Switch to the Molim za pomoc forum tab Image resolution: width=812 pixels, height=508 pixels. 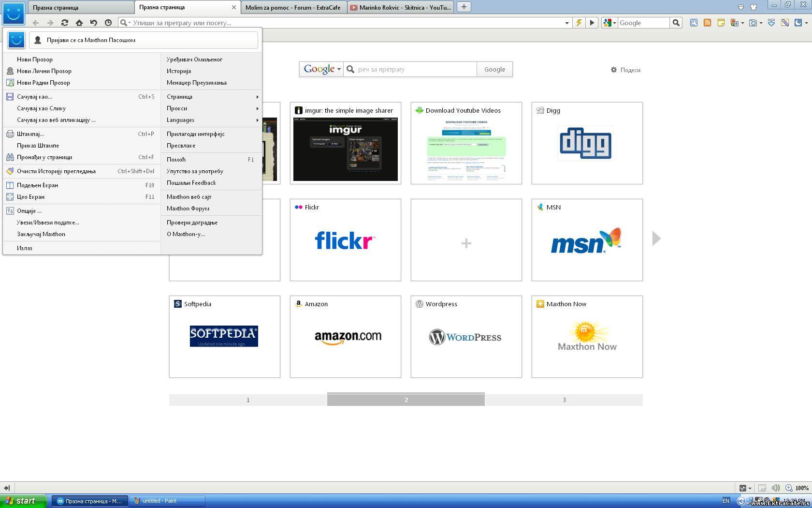293,7
